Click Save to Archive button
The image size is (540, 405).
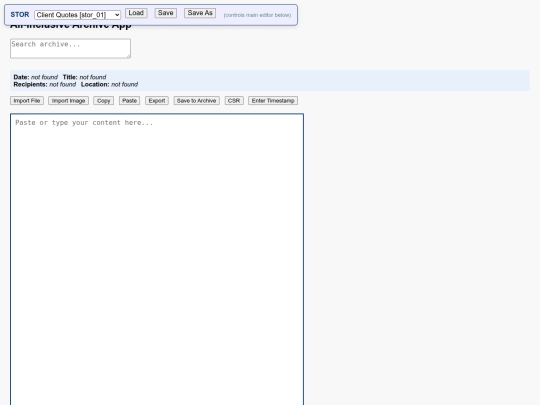(196, 101)
